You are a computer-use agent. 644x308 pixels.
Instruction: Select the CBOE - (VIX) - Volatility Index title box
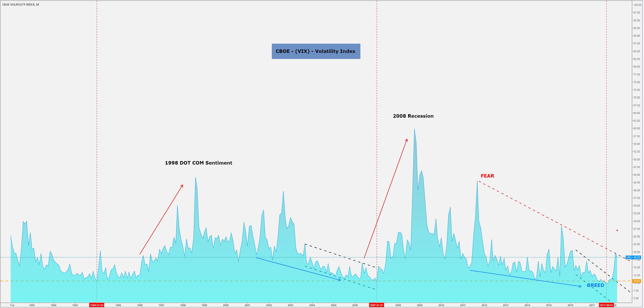pos(315,51)
